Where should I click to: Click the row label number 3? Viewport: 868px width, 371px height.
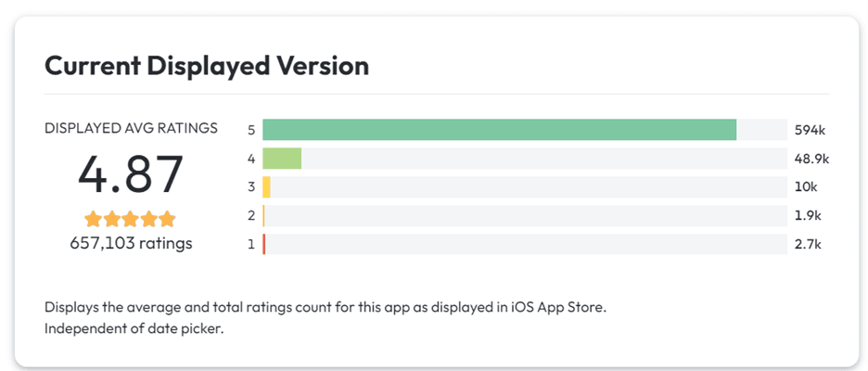[251, 187]
